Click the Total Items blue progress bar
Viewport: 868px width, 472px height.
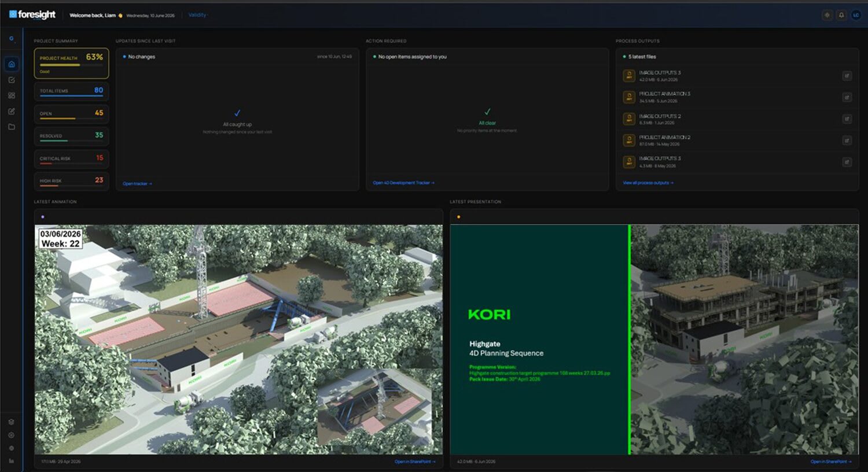71,96
